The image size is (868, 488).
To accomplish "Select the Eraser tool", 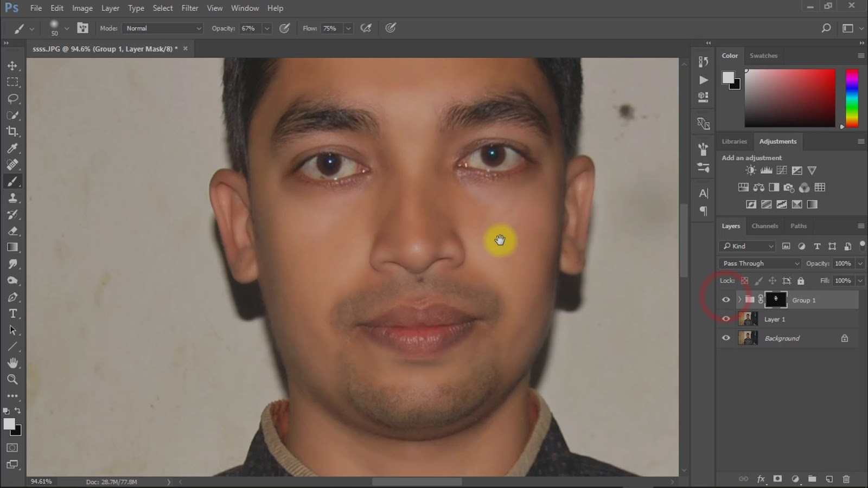I will pos(12,231).
